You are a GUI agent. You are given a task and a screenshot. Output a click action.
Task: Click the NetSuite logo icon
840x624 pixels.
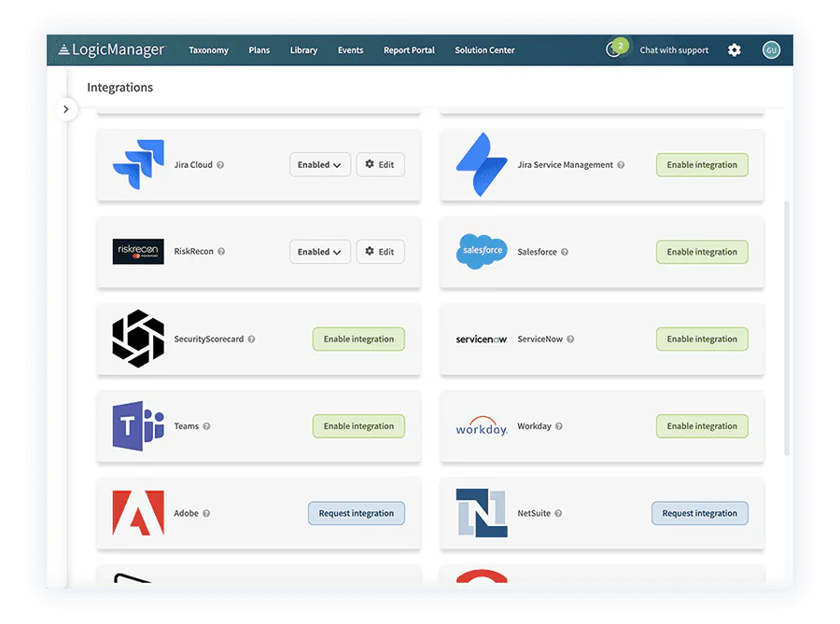(x=481, y=513)
